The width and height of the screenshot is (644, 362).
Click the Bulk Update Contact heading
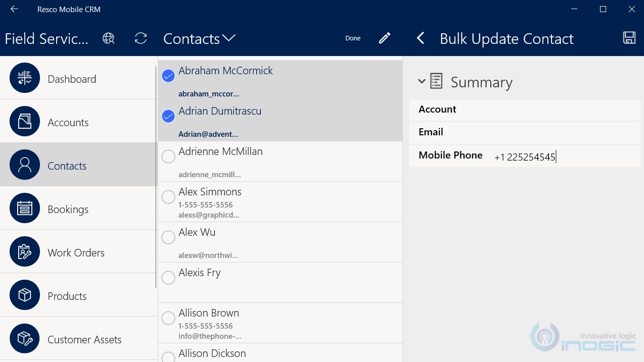[507, 39]
